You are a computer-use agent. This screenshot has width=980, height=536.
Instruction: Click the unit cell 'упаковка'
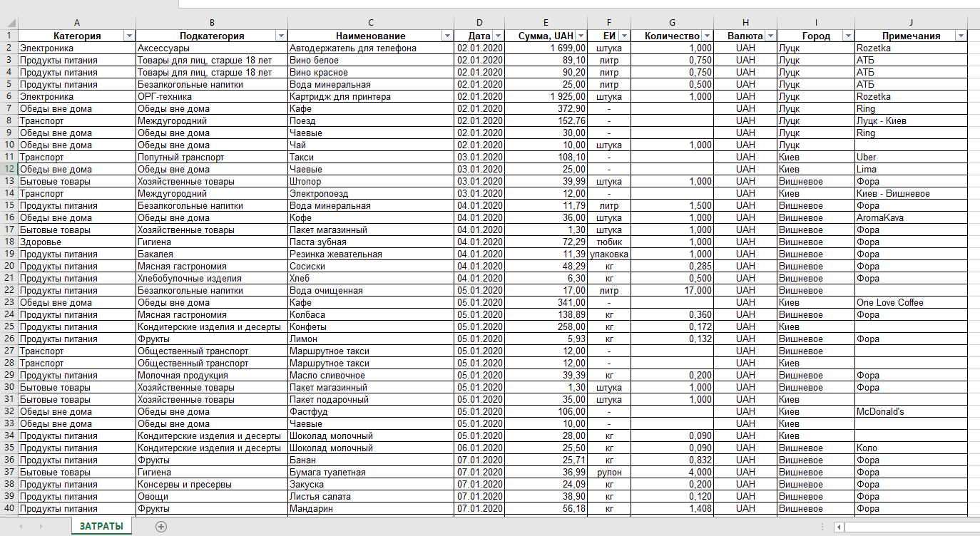pyautogui.click(x=609, y=254)
